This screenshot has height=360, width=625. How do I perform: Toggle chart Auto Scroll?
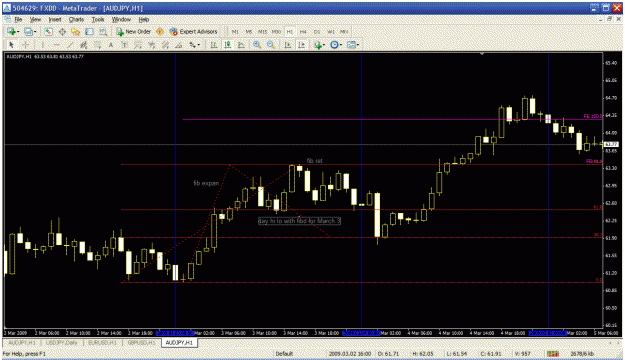click(288, 45)
